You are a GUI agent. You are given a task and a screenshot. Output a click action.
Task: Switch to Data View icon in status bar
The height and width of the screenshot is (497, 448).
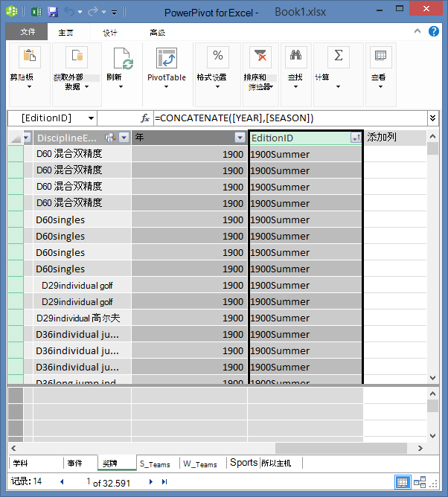403,482
